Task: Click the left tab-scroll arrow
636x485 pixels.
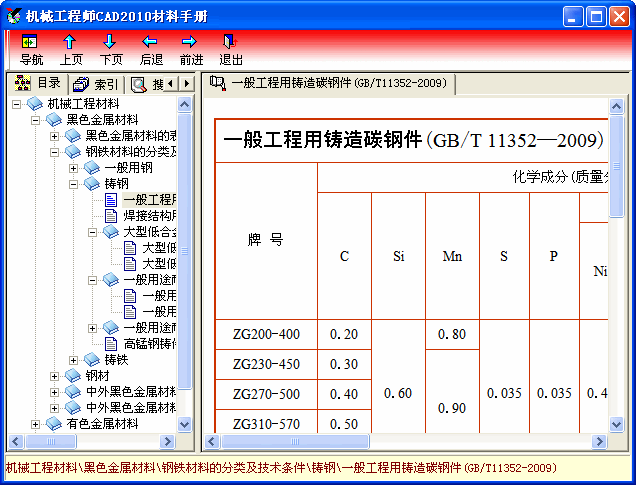Action: click(170, 84)
